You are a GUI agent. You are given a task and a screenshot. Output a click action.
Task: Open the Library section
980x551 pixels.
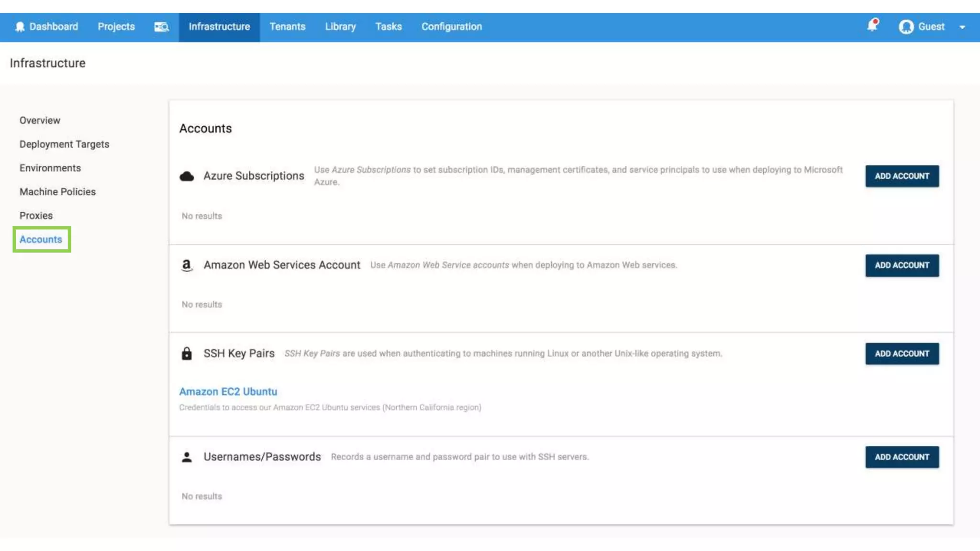tap(340, 27)
